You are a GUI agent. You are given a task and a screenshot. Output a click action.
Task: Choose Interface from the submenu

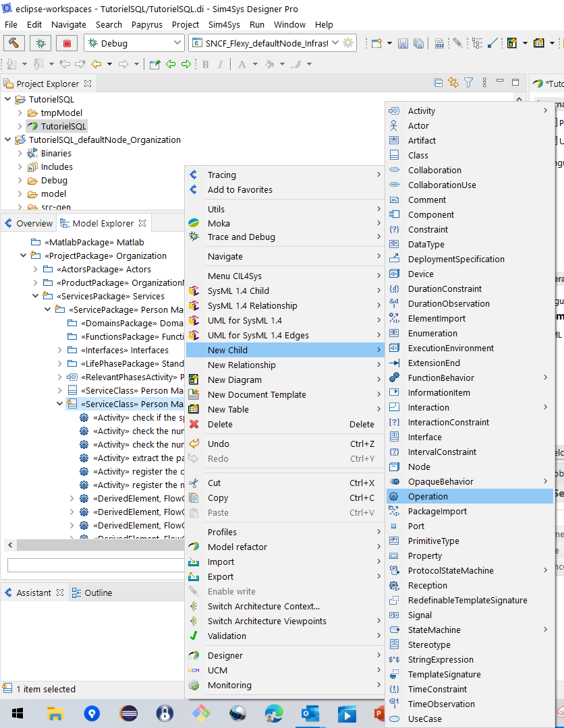(x=470, y=437)
